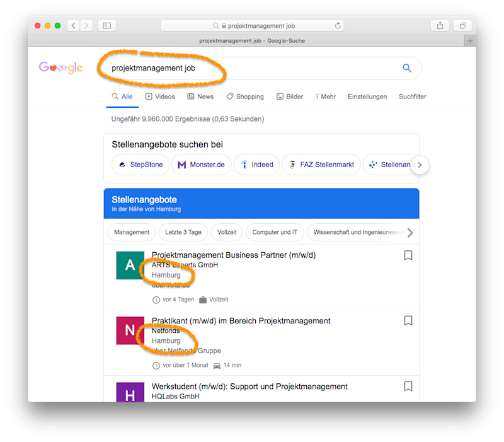Filter jobs by Computer und IT
The height and width of the screenshot is (442, 504).
275,232
